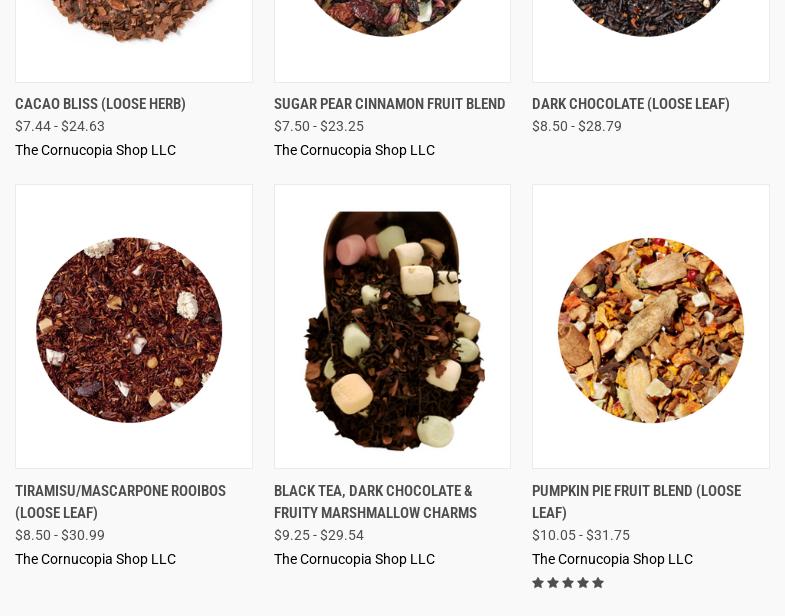
Task: Click vendor name under Sugar Pear Cinnamon blend
Action: [354, 150]
